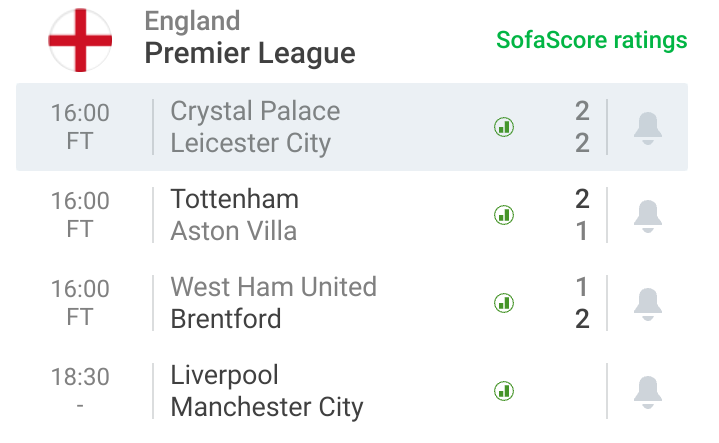This screenshot has width=719, height=443.
Task: Open West Ham United team name
Action: click(x=274, y=287)
